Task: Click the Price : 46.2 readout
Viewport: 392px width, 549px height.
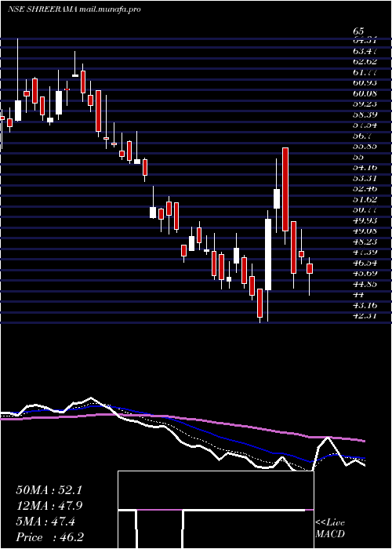Action: (x=49, y=537)
